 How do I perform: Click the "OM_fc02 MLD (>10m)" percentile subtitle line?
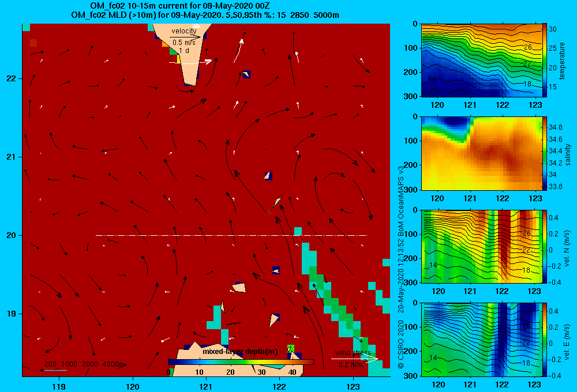205,15
